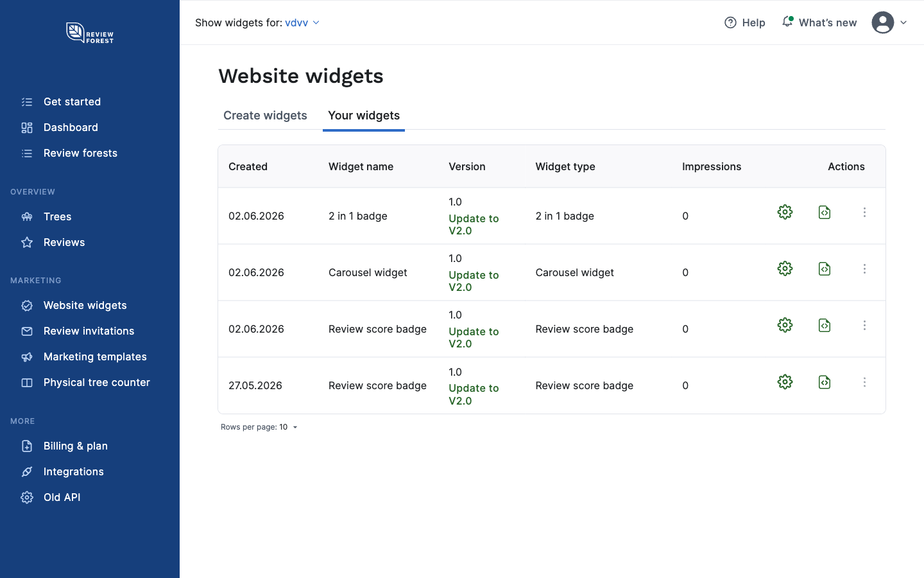Click the 2 in 1 badge widget type cell
The image size is (924, 578).
click(565, 216)
